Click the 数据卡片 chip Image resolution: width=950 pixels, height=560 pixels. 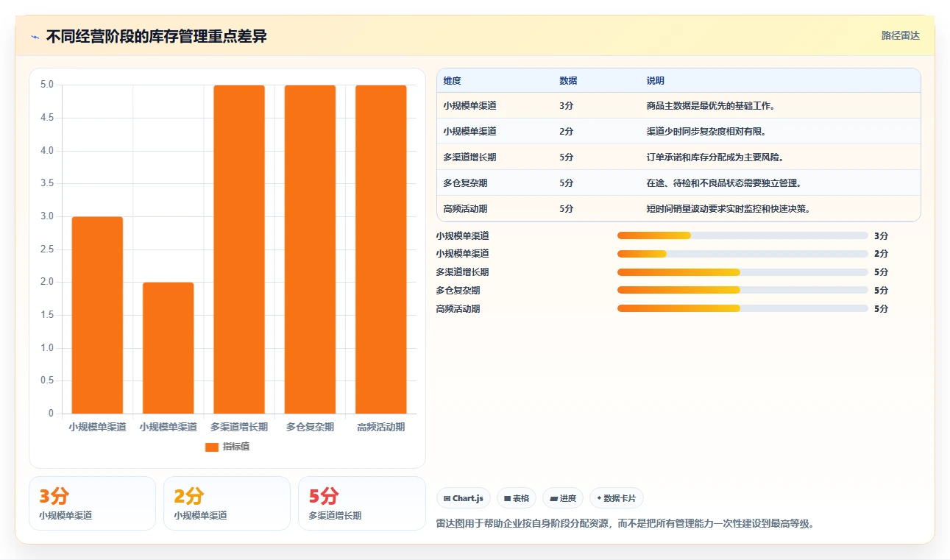617,498
